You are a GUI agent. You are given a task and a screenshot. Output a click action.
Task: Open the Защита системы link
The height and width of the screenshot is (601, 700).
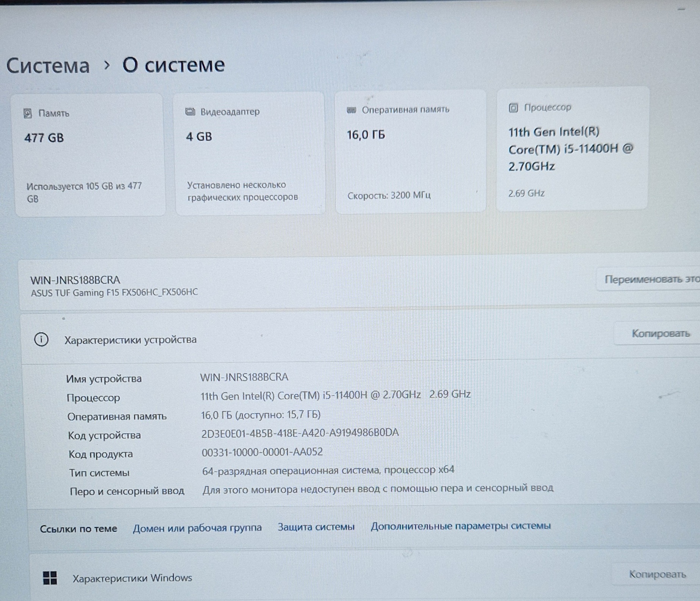click(316, 527)
